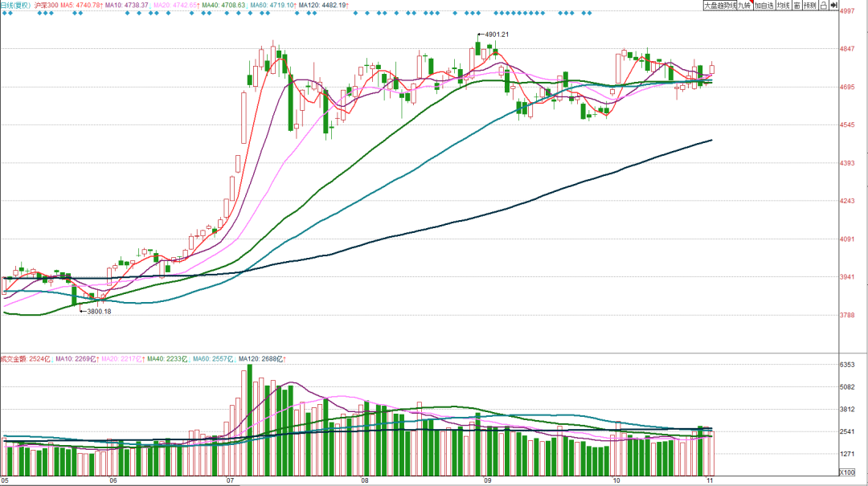Click the 4847 price axis label
This screenshot has height=486, width=868.
(x=847, y=49)
